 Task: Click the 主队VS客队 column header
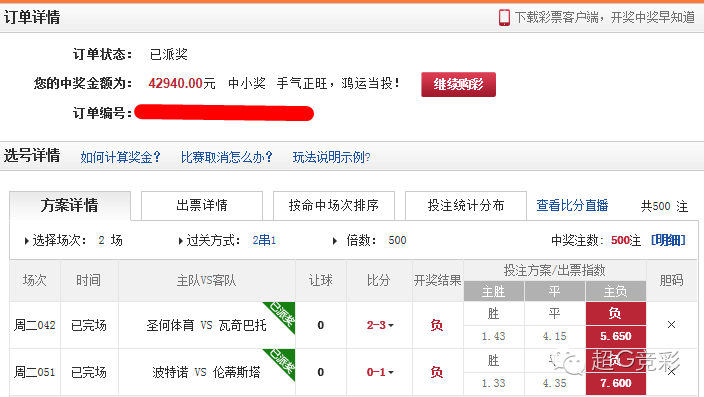(x=206, y=281)
